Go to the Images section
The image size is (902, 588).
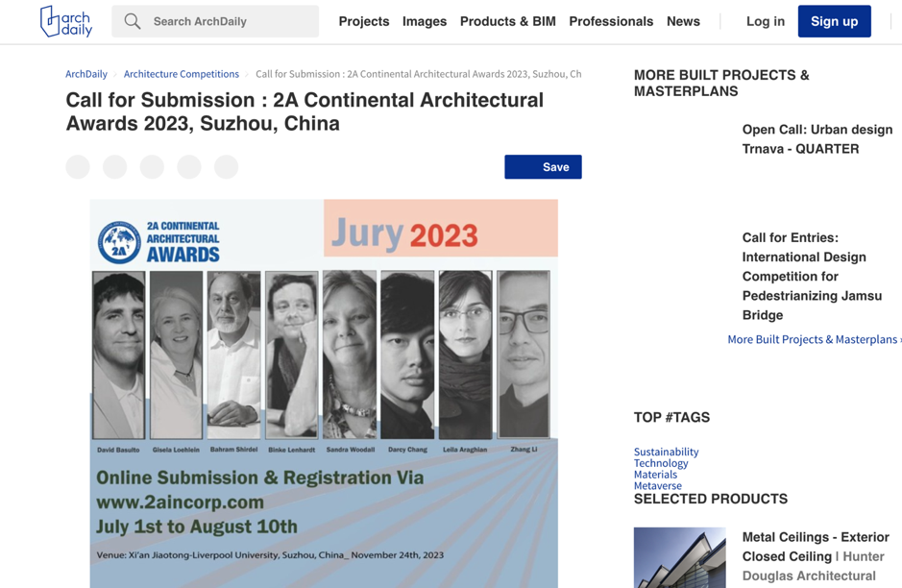point(425,21)
